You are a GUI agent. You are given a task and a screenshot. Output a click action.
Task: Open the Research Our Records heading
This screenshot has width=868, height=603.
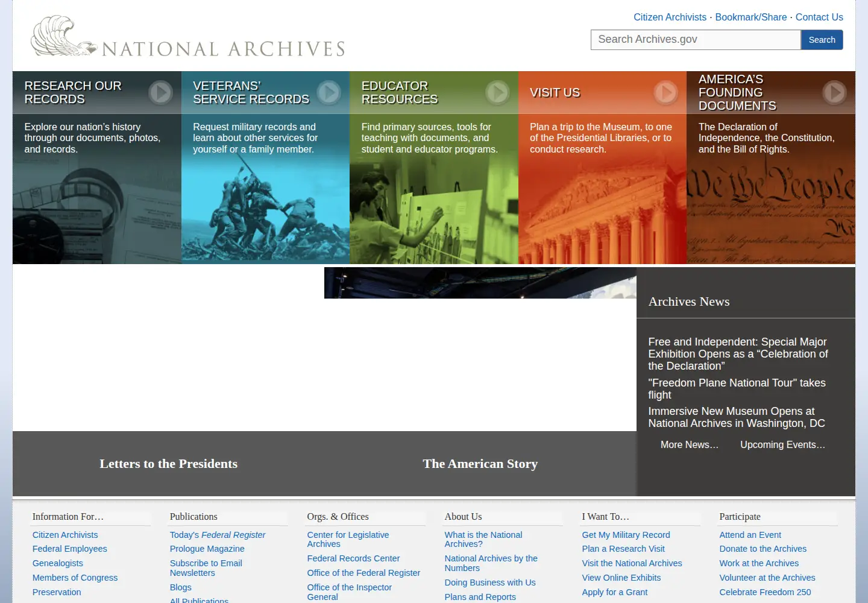[73, 92]
